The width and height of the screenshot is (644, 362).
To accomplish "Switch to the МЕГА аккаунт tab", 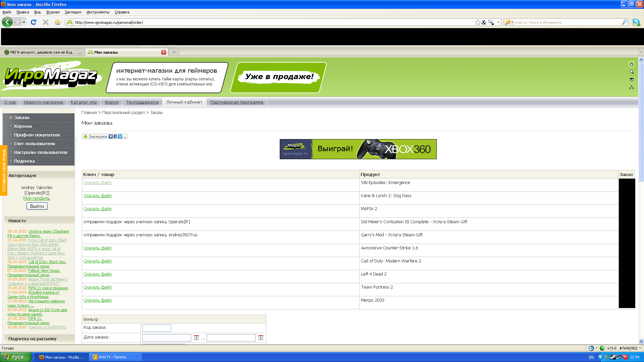I will 43,52.
